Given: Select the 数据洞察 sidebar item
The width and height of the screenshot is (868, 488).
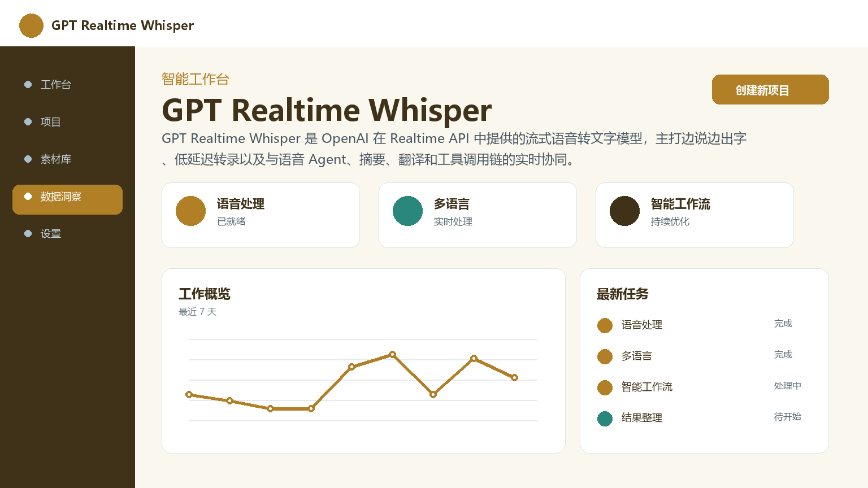Looking at the screenshot, I should 67,199.
